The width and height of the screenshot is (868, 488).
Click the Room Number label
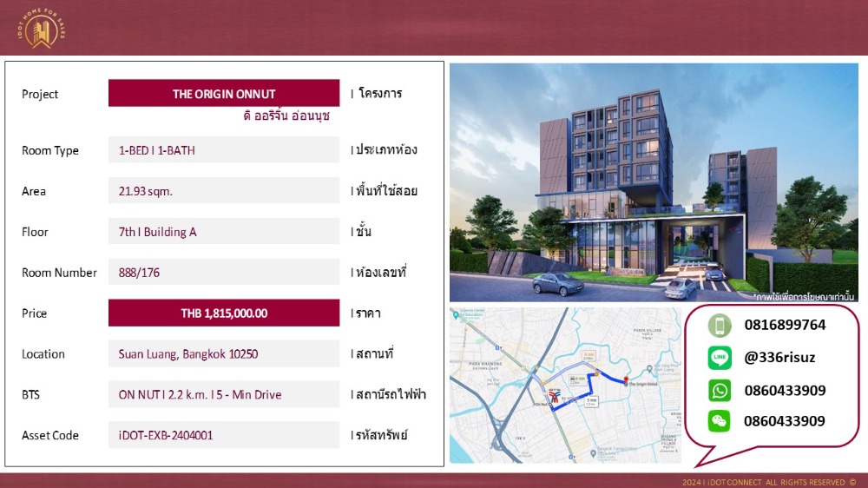pos(59,273)
